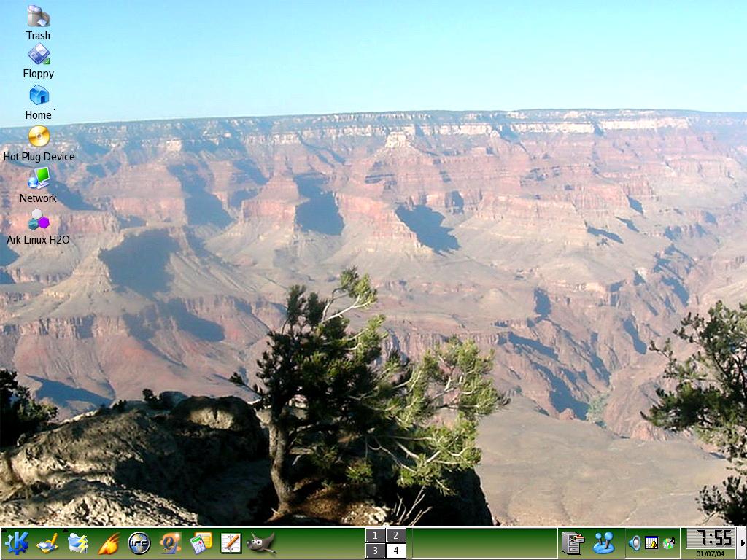The width and height of the screenshot is (747, 560).
Task: Click the blue joystick panel icon
Action: coord(603,543)
